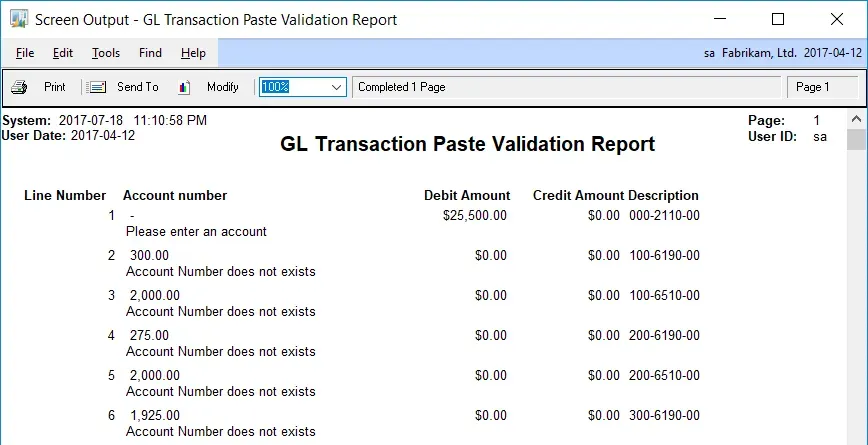The width and height of the screenshot is (868, 445).
Task: Expand the 100% zoom dropdown arrow
Action: point(336,87)
